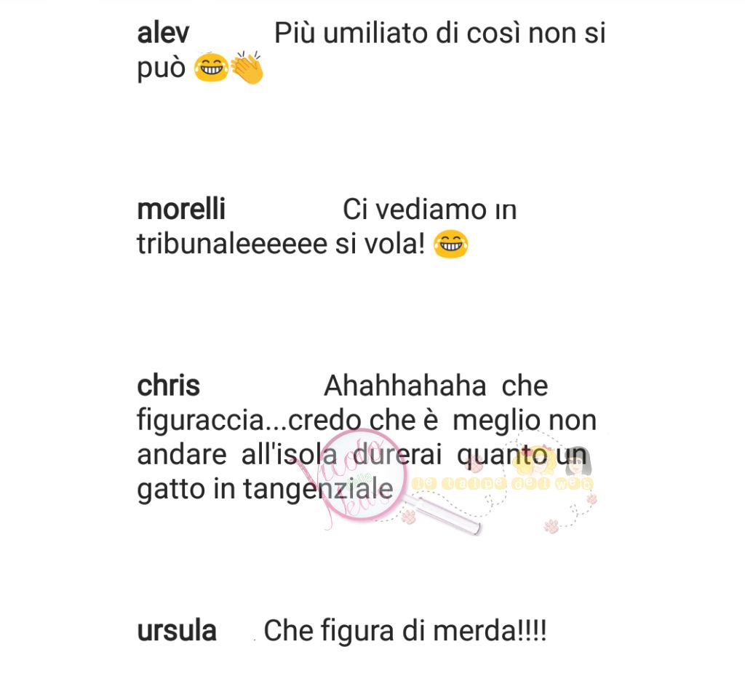Click the word 'può' in alev's comment
The height and width of the screenshot is (700, 745).
[161, 69]
